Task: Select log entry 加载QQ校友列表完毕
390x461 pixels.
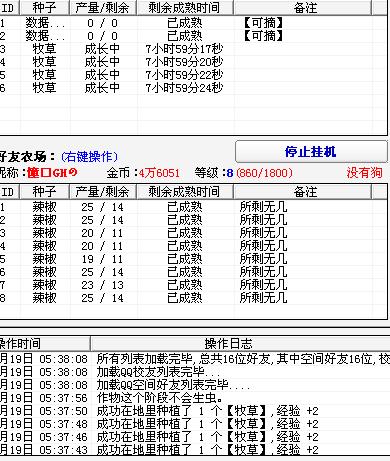Action: pyautogui.click(x=195, y=372)
